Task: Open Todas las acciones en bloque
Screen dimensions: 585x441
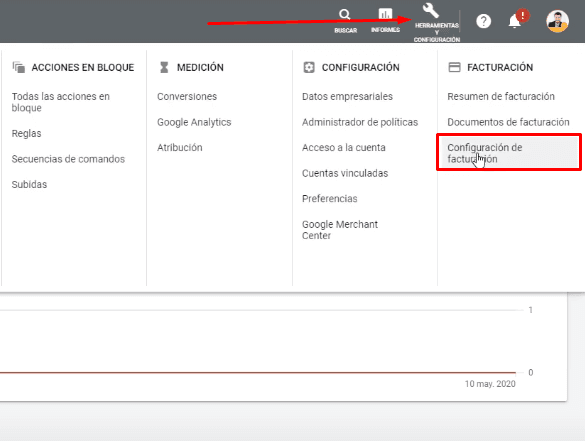Action: [x=61, y=102]
